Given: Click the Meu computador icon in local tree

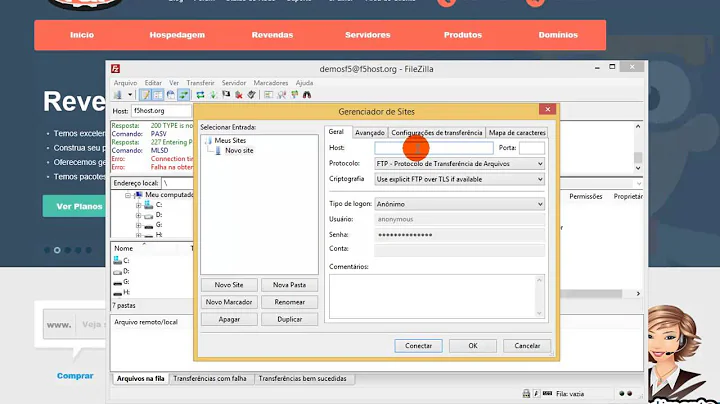Looking at the screenshot, I should pos(139,195).
